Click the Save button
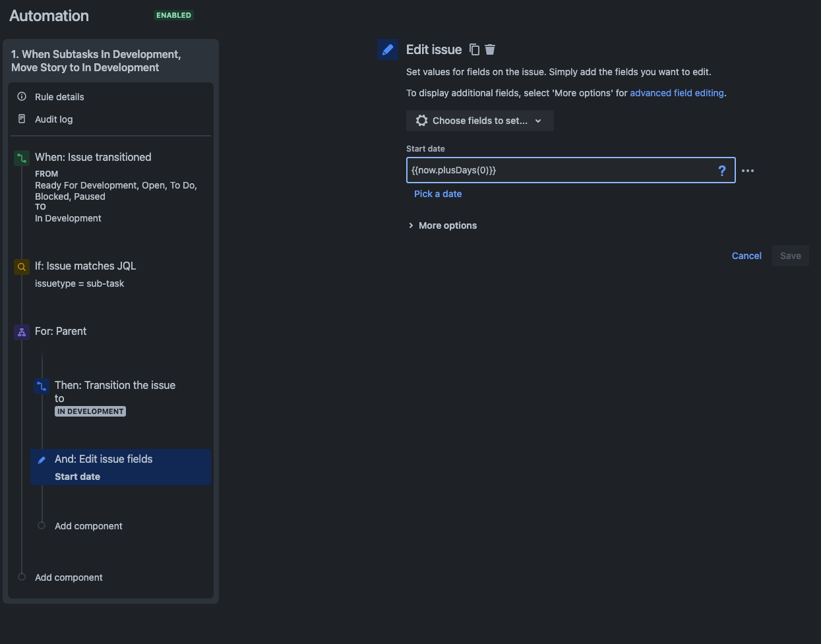This screenshot has height=644, width=821. [x=790, y=256]
